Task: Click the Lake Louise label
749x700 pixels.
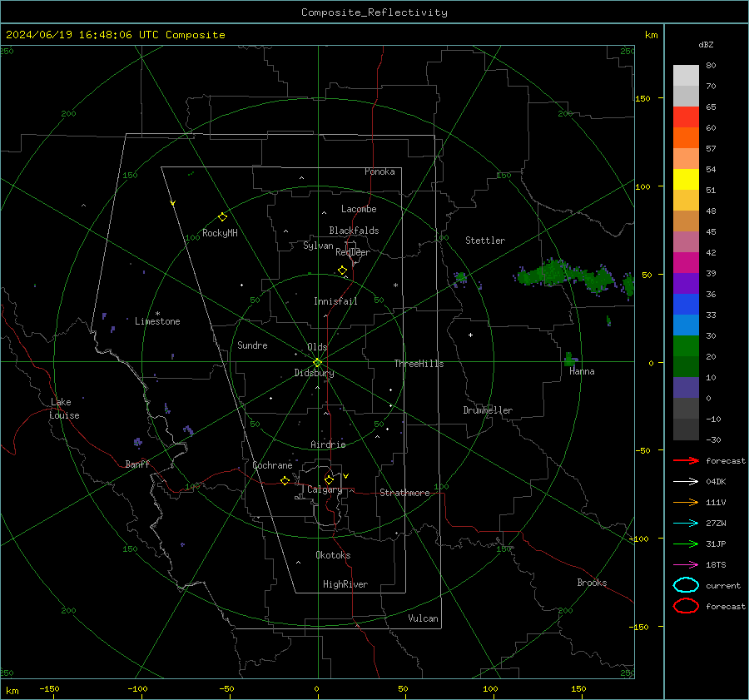Action: coord(64,409)
